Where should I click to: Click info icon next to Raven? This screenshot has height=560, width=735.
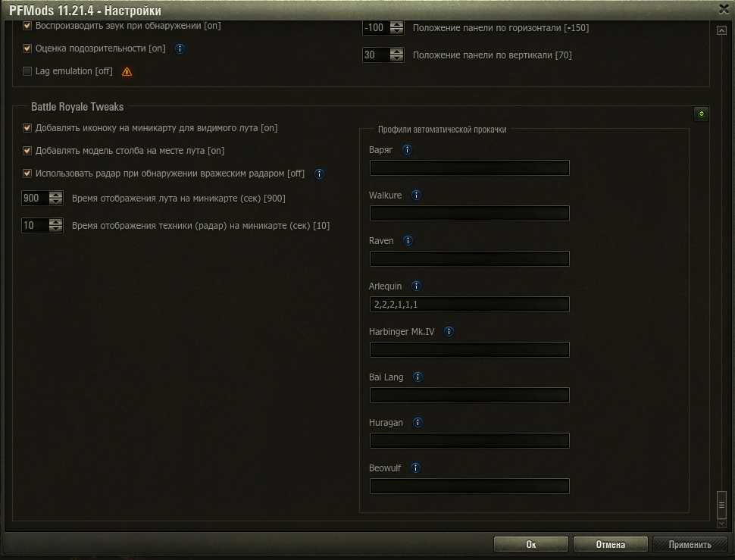pyautogui.click(x=408, y=241)
